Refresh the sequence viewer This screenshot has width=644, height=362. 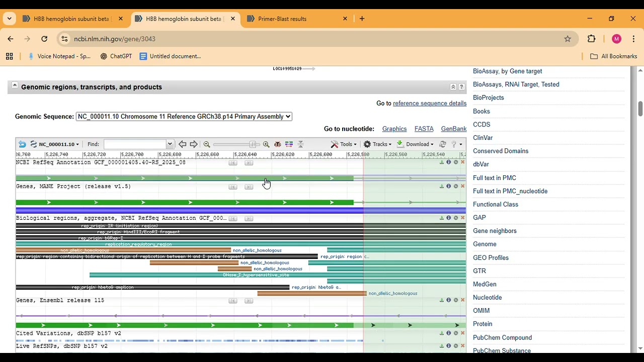[x=443, y=144]
